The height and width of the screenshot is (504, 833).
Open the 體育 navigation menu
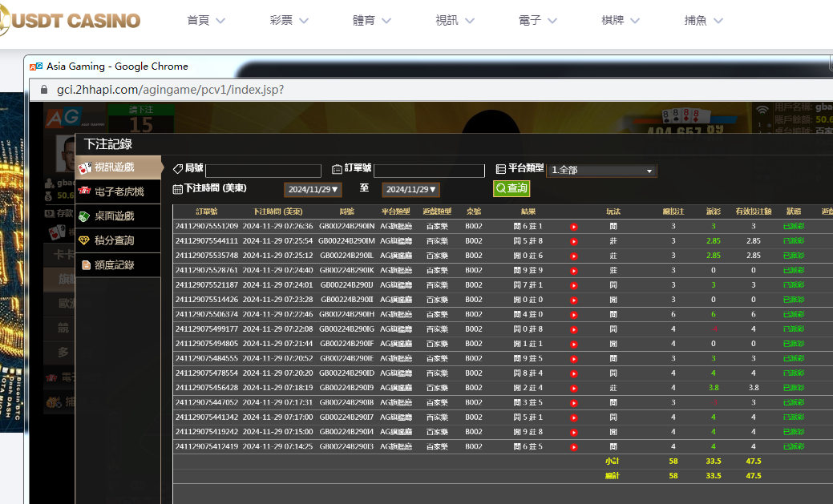(x=374, y=20)
